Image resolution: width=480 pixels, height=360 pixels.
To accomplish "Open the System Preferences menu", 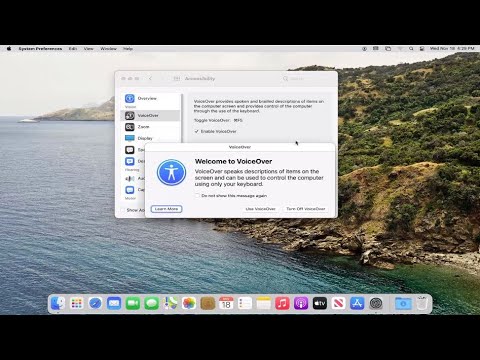I will pyautogui.click(x=40, y=49).
